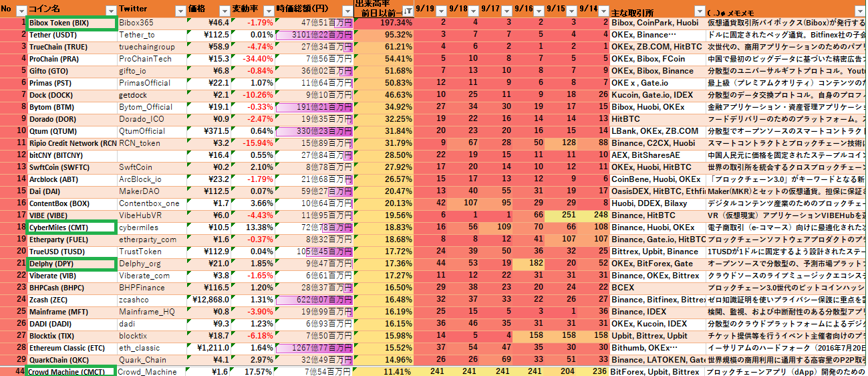Viewport: 868px width, 376px height.
Task: Click the Delphy (DPY) coin name cell
Action: click(70, 264)
